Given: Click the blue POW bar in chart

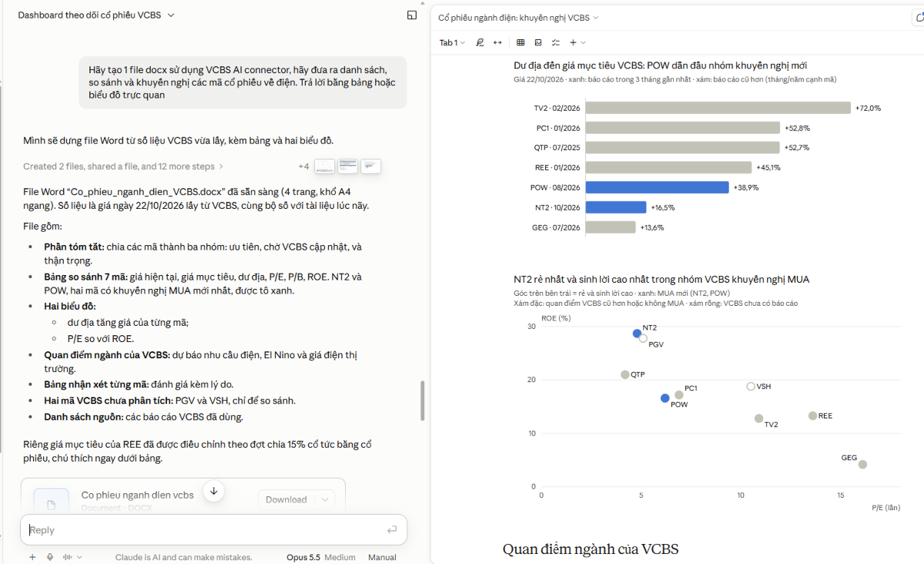Looking at the screenshot, I should click(657, 187).
